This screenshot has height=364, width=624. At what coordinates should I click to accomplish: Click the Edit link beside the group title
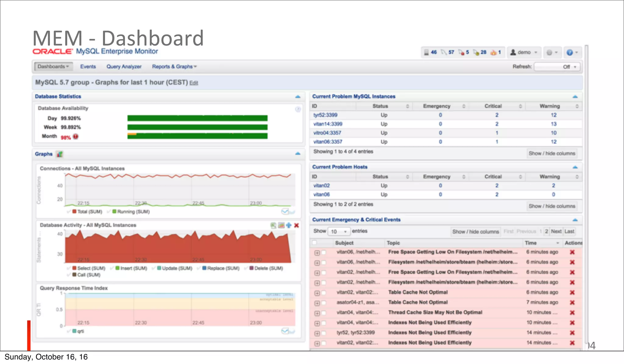194,83
